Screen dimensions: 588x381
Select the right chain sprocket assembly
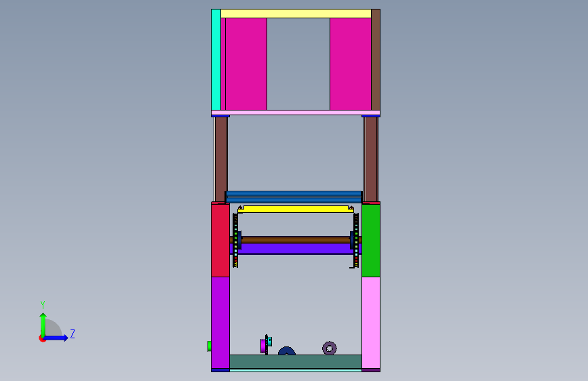[356, 241]
